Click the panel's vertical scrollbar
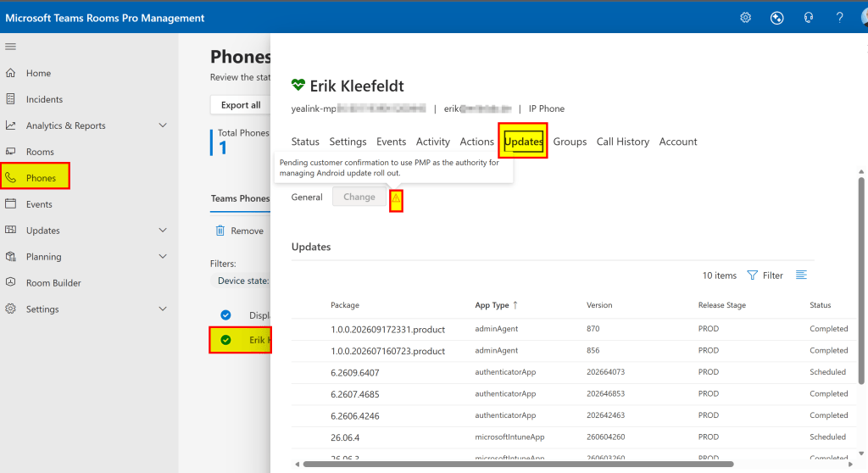Viewport: 868px width, 473px height. [861, 280]
